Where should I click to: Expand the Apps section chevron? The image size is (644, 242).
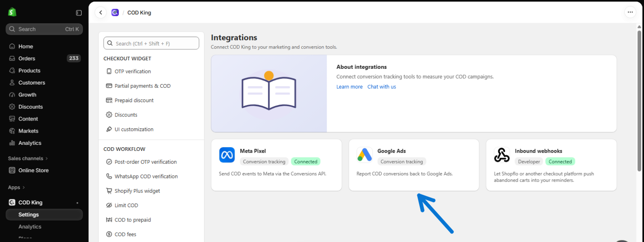24,187
